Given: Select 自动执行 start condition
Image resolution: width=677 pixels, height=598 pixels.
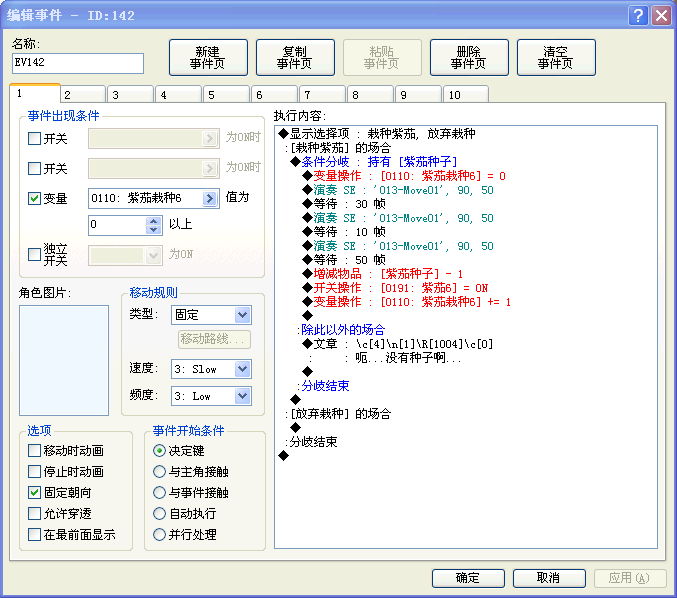Looking at the screenshot, I should pyautogui.click(x=159, y=513).
